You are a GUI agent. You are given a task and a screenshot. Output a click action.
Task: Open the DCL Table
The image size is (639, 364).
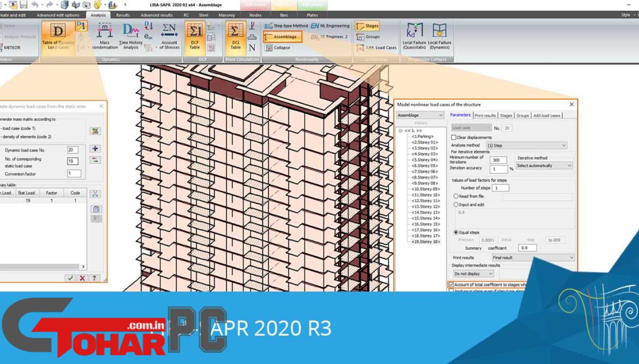point(235,37)
